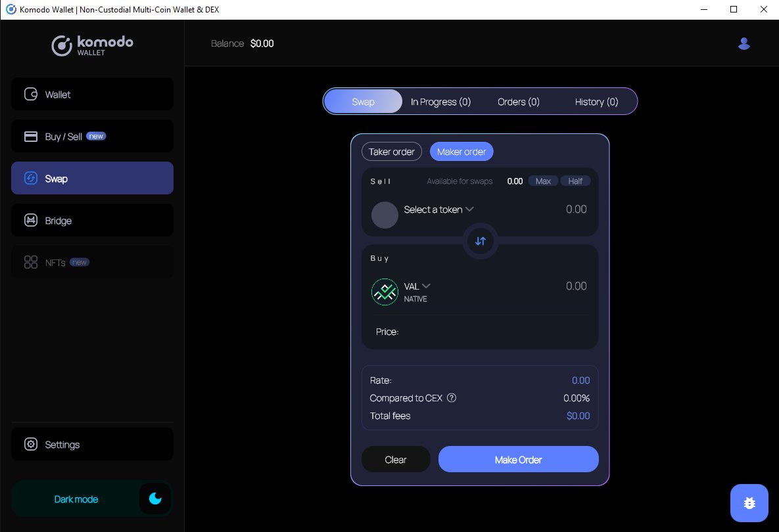Switch to the Swap tab

coord(363,102)
